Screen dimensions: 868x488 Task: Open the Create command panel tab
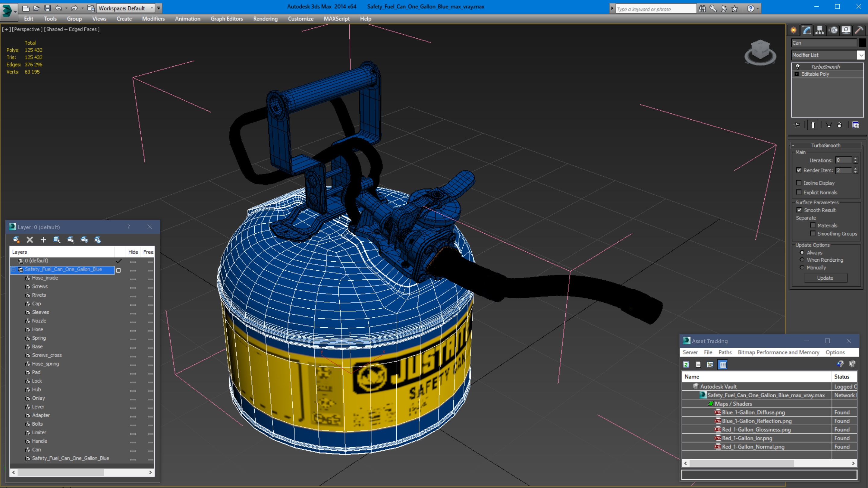tap(794, 30)
